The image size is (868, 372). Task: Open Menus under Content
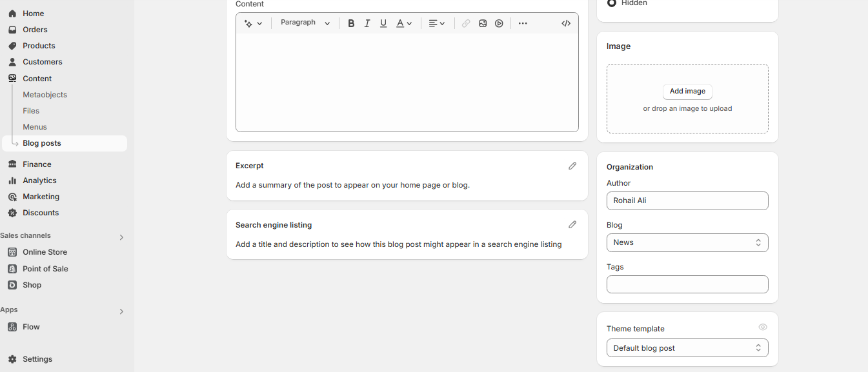pos(35,127)
